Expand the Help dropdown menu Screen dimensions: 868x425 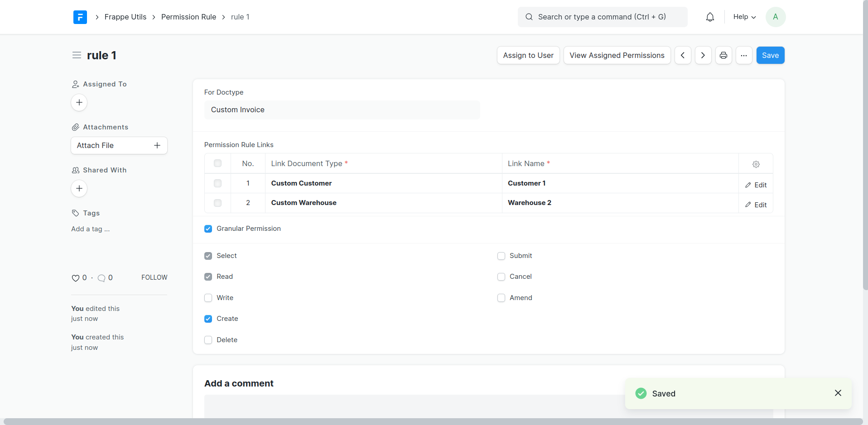pos(744,17)
